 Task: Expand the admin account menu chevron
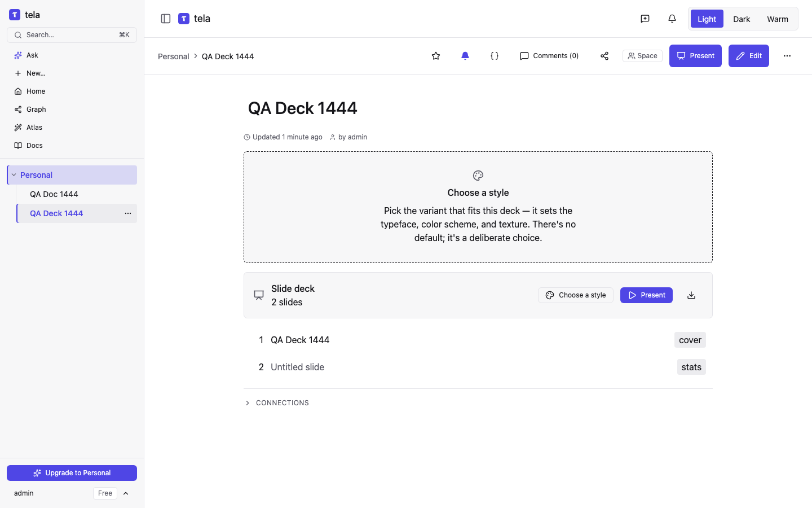point(126,493)
